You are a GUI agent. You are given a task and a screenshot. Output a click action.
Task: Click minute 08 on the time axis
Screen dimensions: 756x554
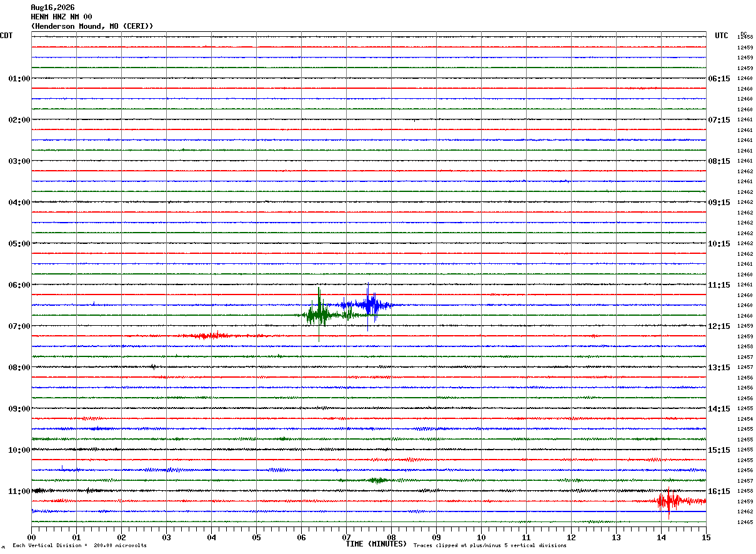point(391,537)
